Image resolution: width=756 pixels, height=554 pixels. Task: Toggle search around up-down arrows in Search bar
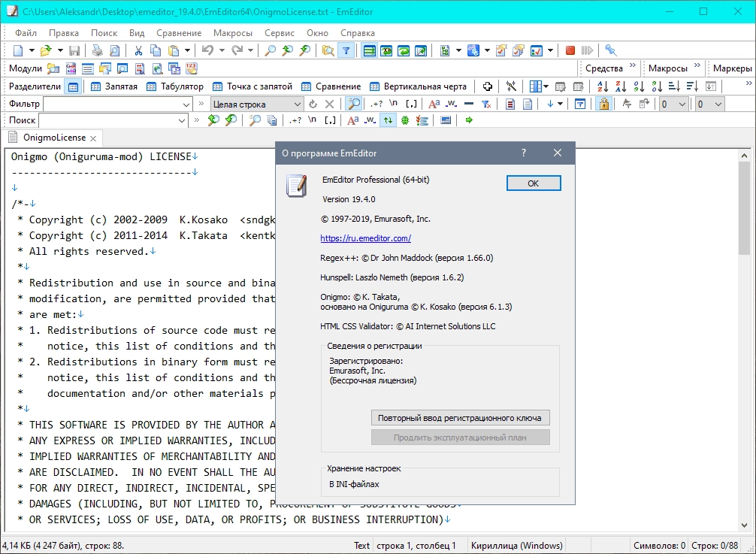point(388,120)
